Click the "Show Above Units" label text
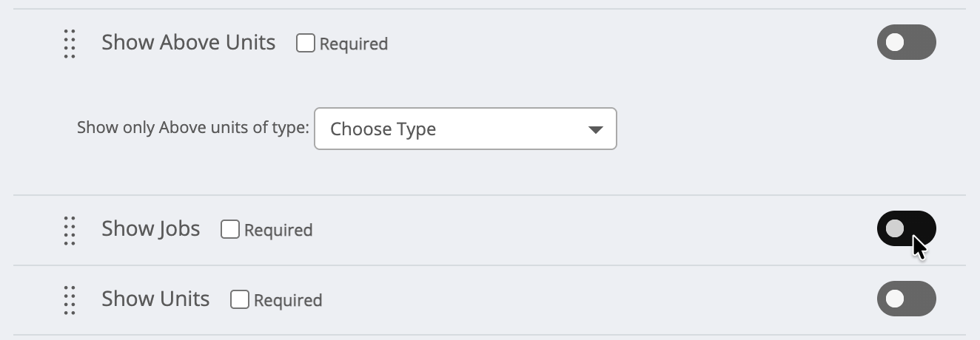The image size is (980, 340). [x=188, y=43]
